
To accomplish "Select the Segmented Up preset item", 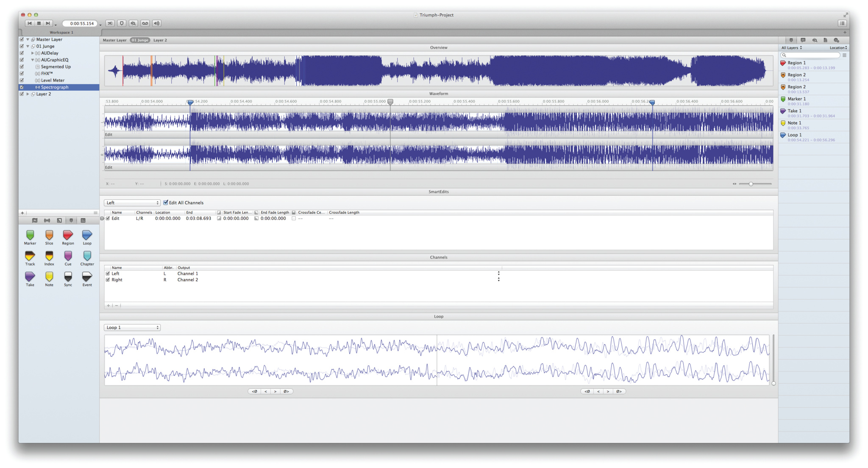I will pyautogui.click(x=56, y=67).
